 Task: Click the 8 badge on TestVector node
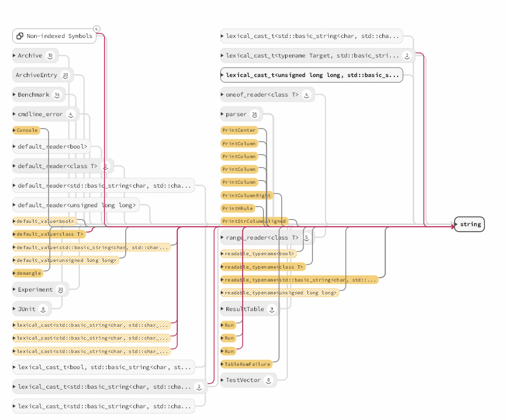[269, 380]
